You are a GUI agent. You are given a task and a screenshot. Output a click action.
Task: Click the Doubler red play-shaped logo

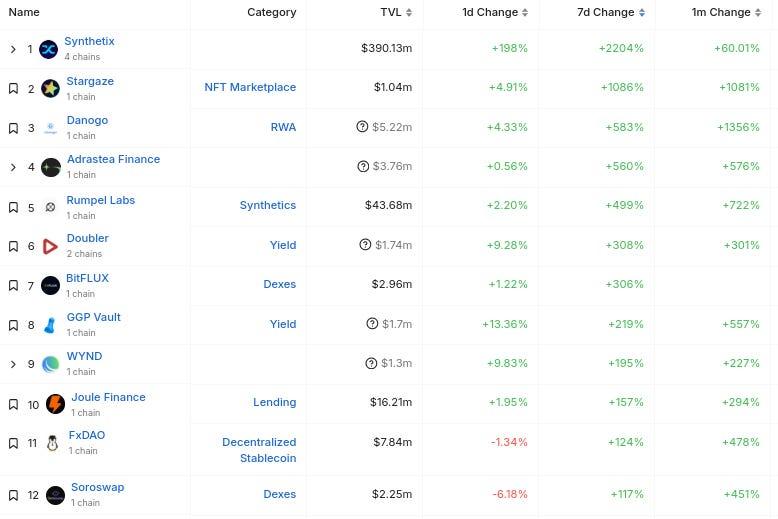pyautogui.click(x=50, y=246)
